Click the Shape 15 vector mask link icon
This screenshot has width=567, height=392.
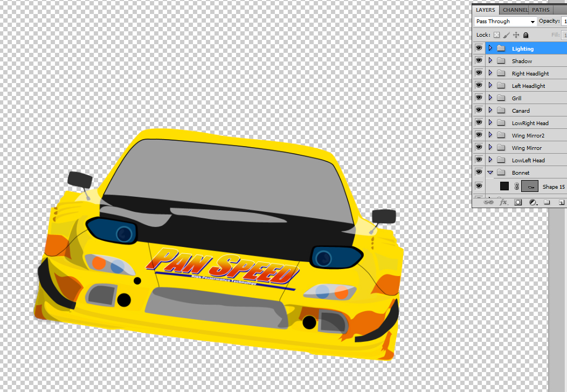(x=516, y=186)
